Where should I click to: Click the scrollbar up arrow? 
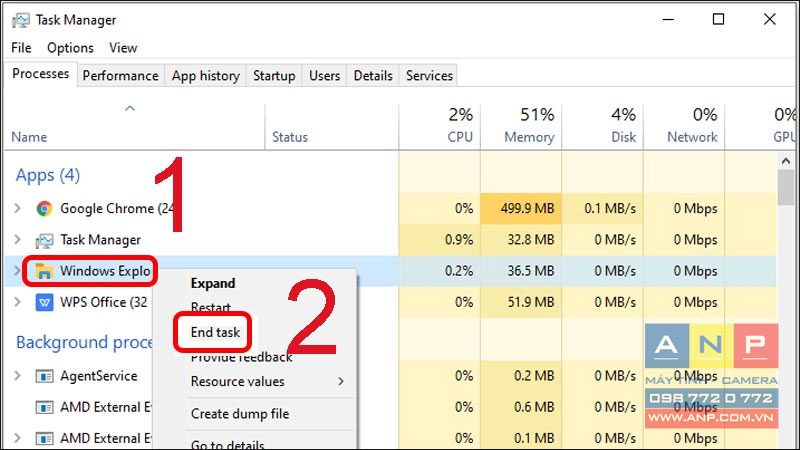coord(786,161)
